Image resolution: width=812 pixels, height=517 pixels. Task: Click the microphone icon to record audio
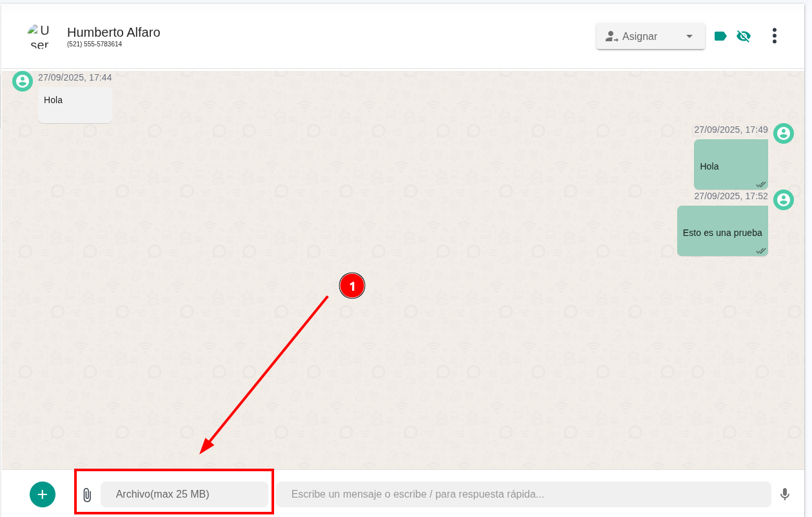(784, 494)
